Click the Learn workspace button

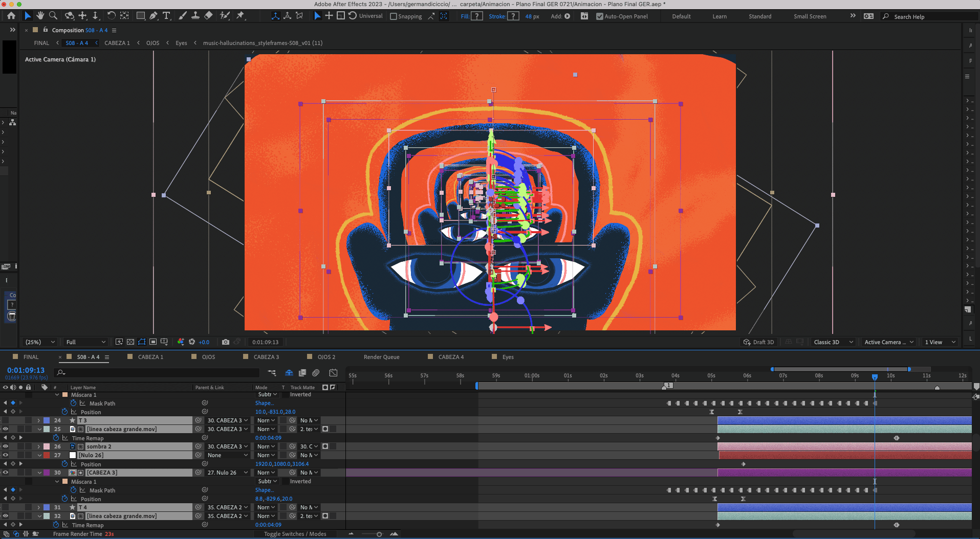pyautogui.click(x=719, y=16)
